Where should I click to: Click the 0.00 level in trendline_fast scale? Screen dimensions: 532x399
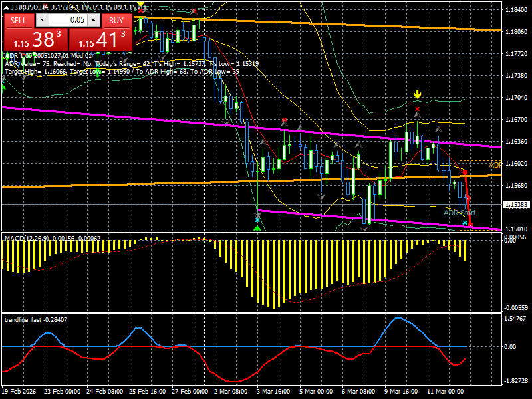(x=510, y=346)
